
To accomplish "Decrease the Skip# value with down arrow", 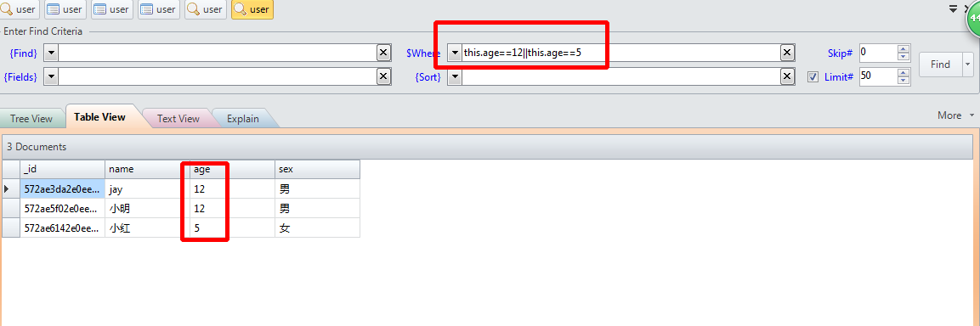I will click(904, 58).
